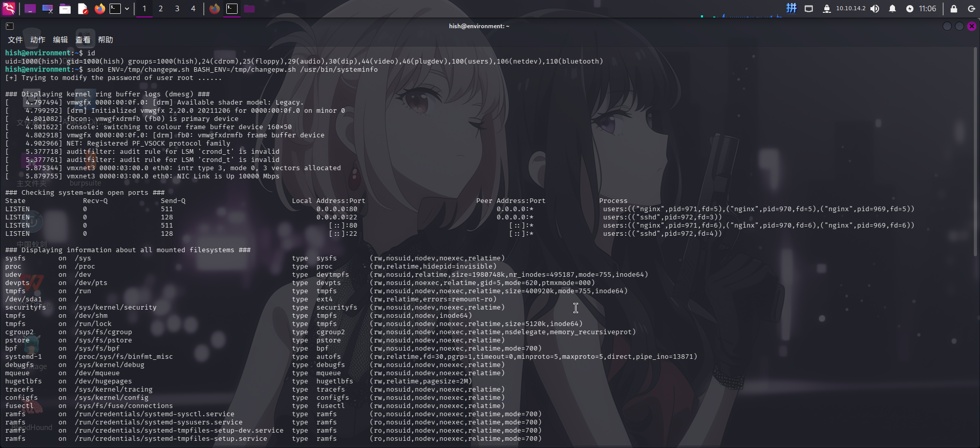
Task: Open the 编辑 (Edit) menu
Action: coord(60,39)
